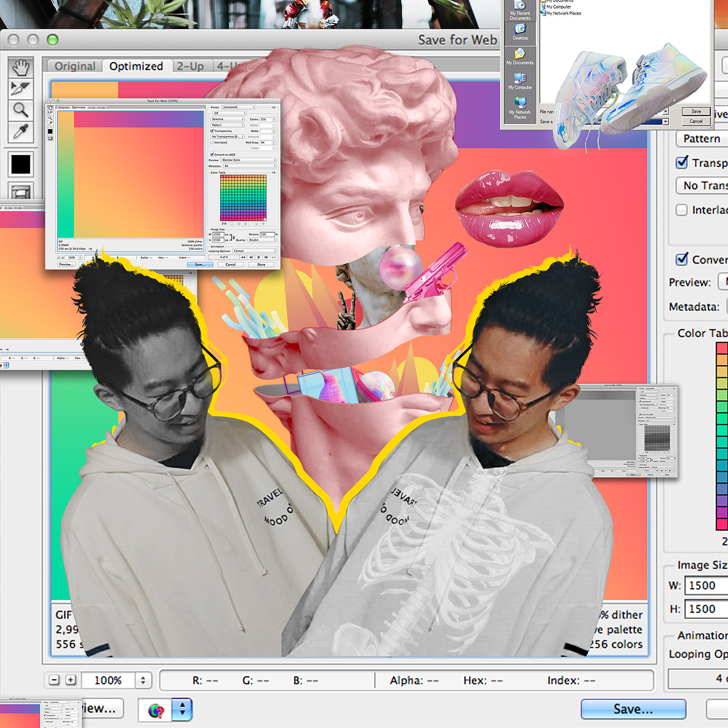Image resolution: width=728 pixels, height=728 pixels.
Task: Toggle Transparency checkbox in the small window
Action: pos(212,131)
